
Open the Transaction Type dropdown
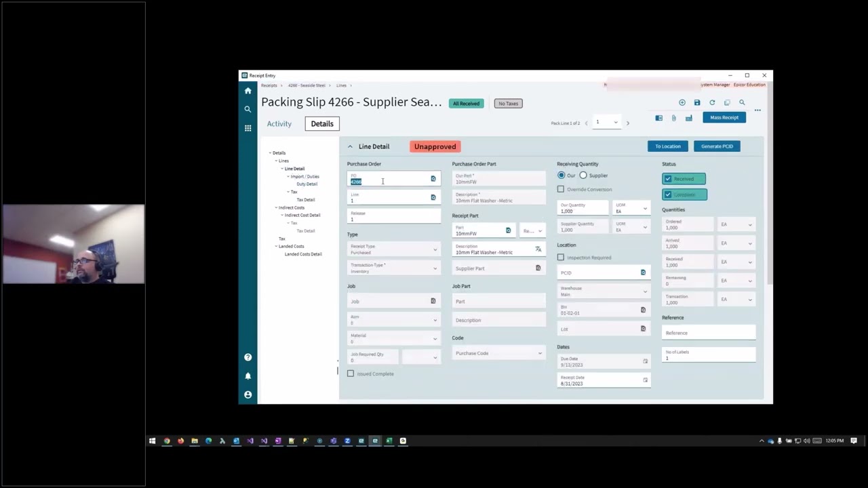point(393,268)
